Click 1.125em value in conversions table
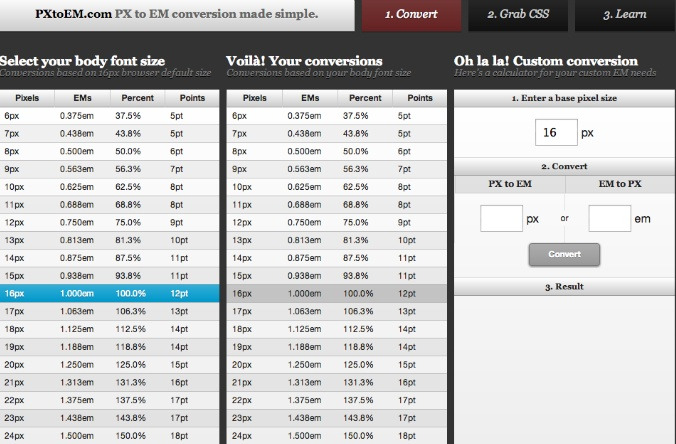The height and width of the screenshot is (444, 676). point(304,329)
